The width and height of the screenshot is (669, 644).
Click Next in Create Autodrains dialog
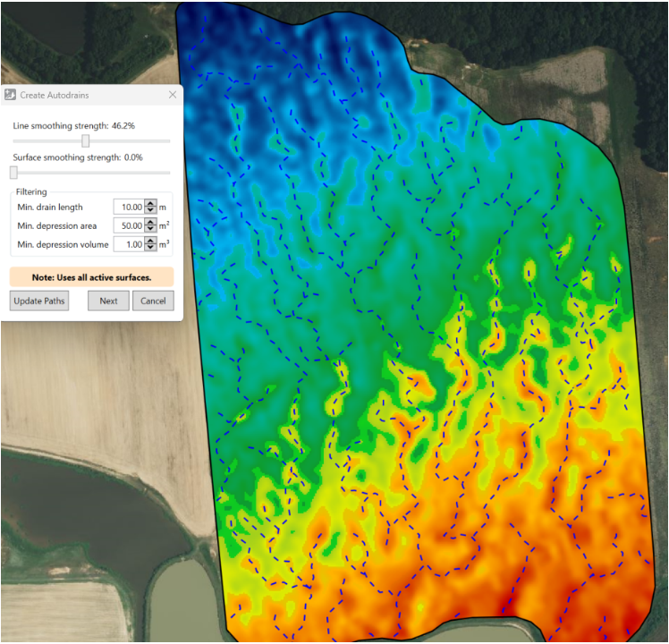(x=108, y=301)
